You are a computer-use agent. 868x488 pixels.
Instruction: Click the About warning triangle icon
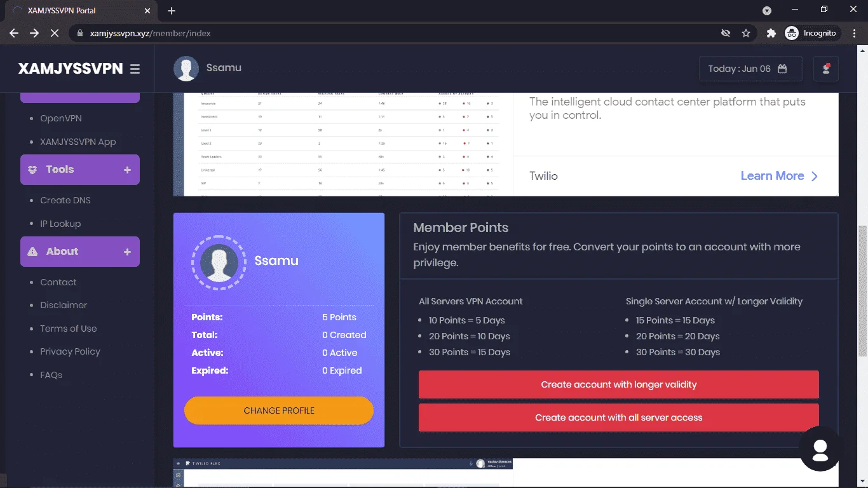click(x=32, y=252)
